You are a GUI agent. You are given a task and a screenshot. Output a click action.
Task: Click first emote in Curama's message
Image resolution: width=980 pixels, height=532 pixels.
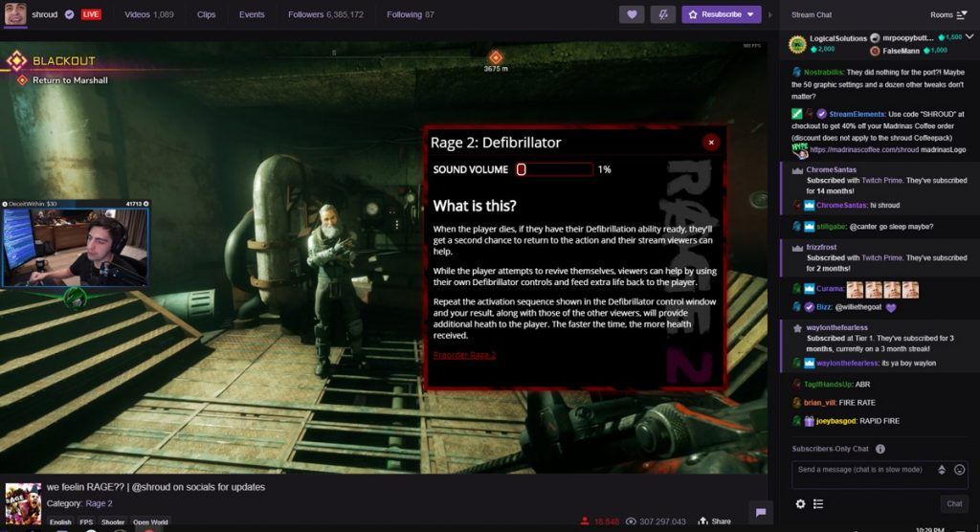855,290
